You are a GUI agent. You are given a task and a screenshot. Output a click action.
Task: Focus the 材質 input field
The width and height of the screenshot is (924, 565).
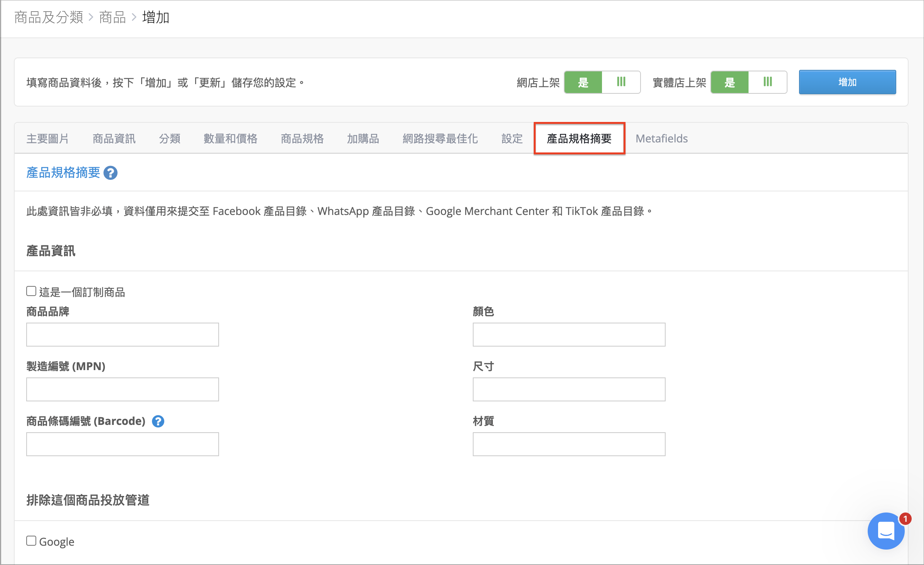pyautogui.click(x=569, y=444)
